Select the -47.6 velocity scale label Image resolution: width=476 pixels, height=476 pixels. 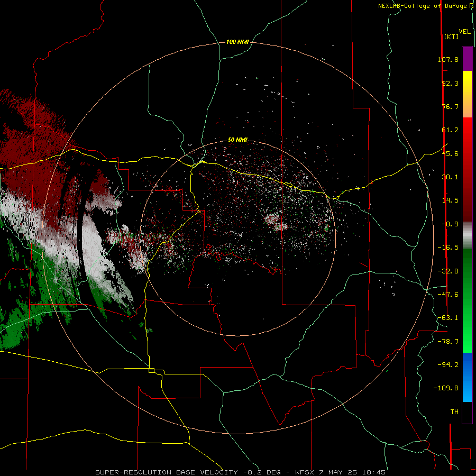(448, 295)
